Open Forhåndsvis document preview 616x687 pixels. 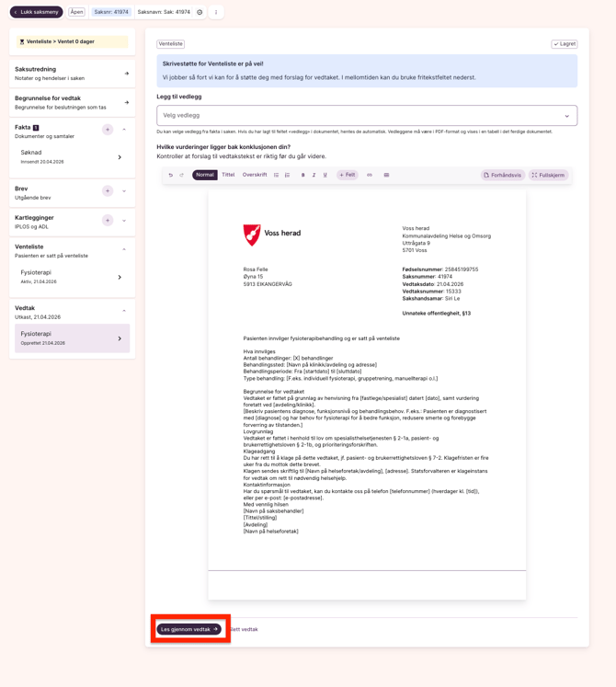502,175
